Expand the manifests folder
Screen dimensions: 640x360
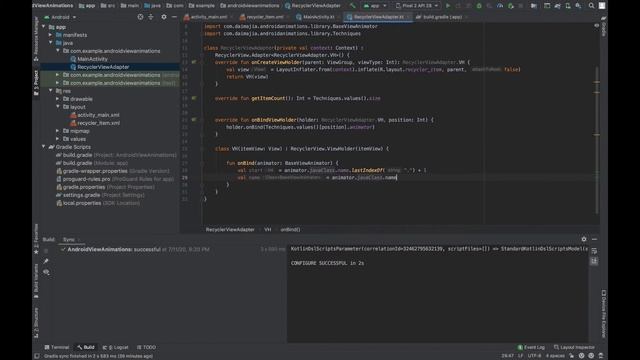[x=51, y=35]
